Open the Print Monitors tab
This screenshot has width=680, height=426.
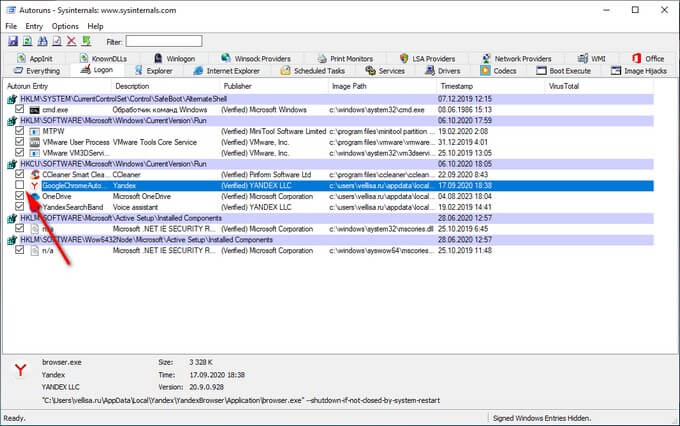(345, 59)
